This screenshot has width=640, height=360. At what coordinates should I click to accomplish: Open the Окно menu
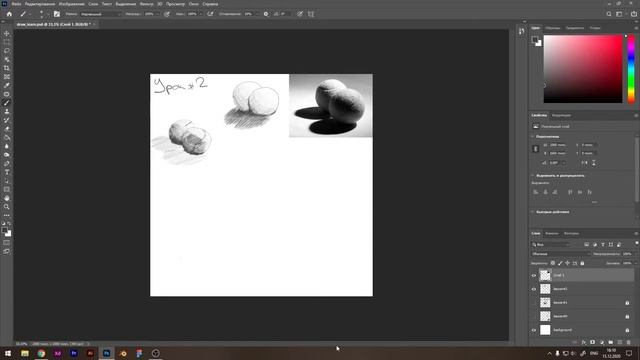pyautogui.click(x=193, y=4)
